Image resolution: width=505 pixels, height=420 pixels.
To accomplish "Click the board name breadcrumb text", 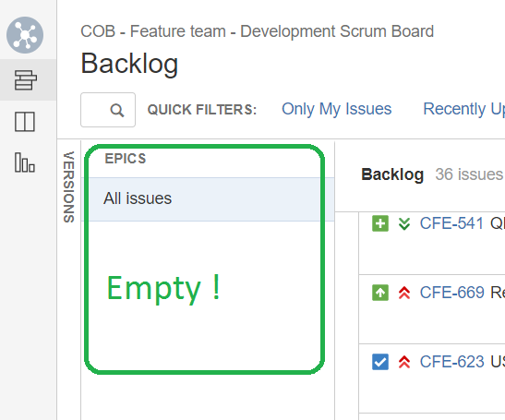I will coord(257,31).
